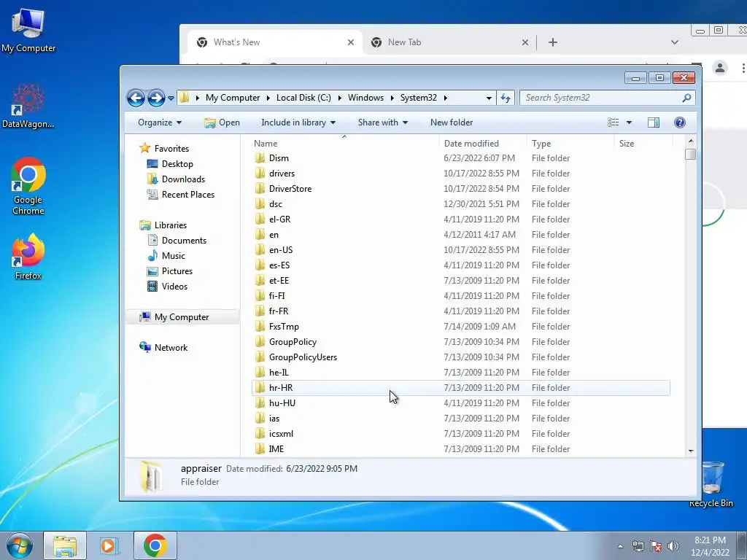Switch to the What's New tab in Chrome
This screenshot has width=747, height=560.
pos(274,42)
